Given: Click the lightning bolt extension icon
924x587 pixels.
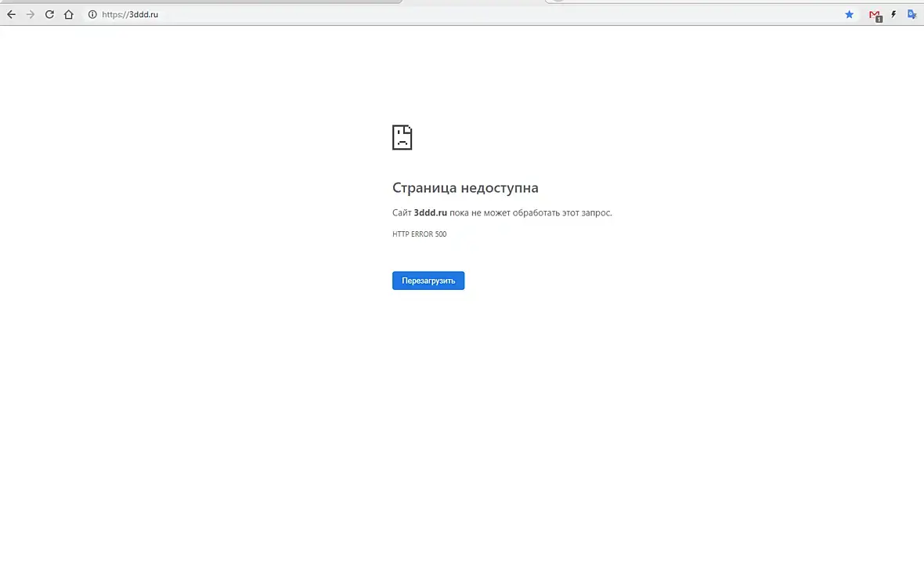Looking at the screenshot, I should (x=893, y=15).
